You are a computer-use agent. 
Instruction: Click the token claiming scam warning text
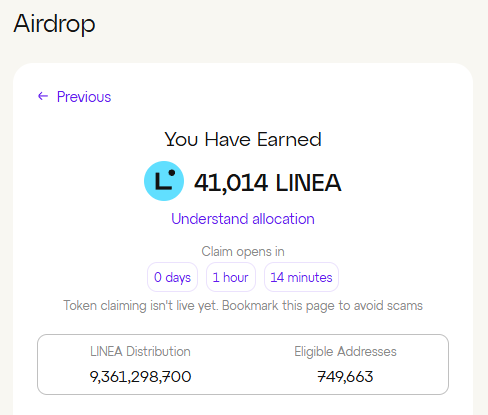coord(243,306)
